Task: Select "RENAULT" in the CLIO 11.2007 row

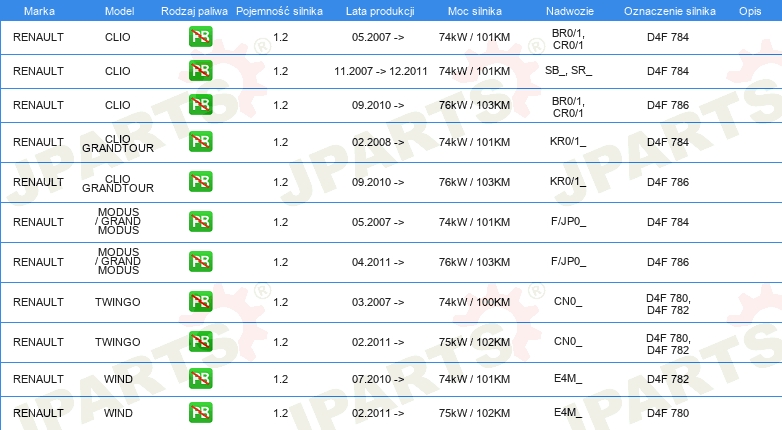Action: [x=38, y=71]
